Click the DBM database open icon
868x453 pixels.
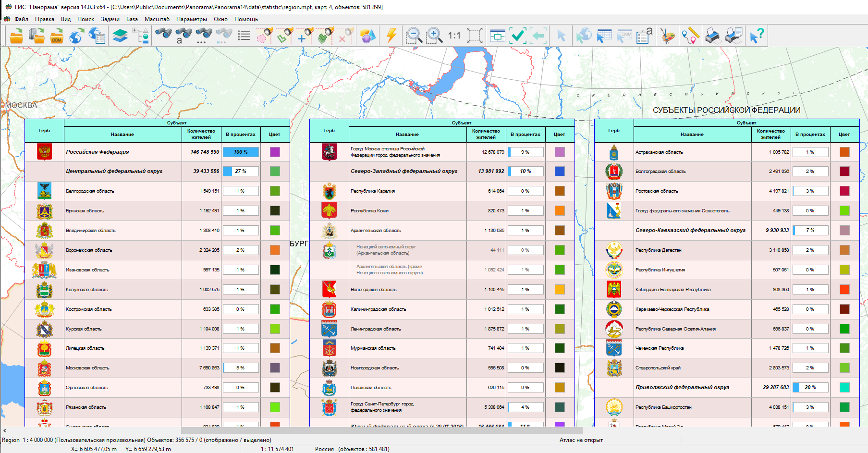(57, 36)
